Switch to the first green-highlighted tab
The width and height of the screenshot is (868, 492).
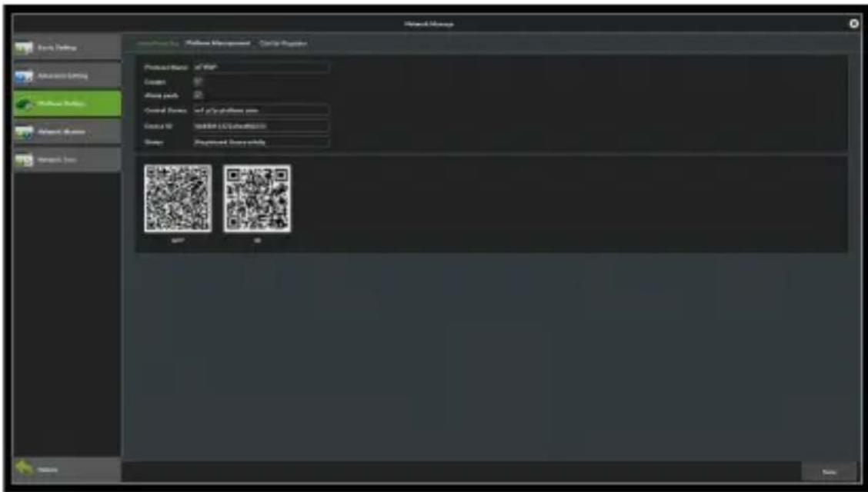[158, 43]
